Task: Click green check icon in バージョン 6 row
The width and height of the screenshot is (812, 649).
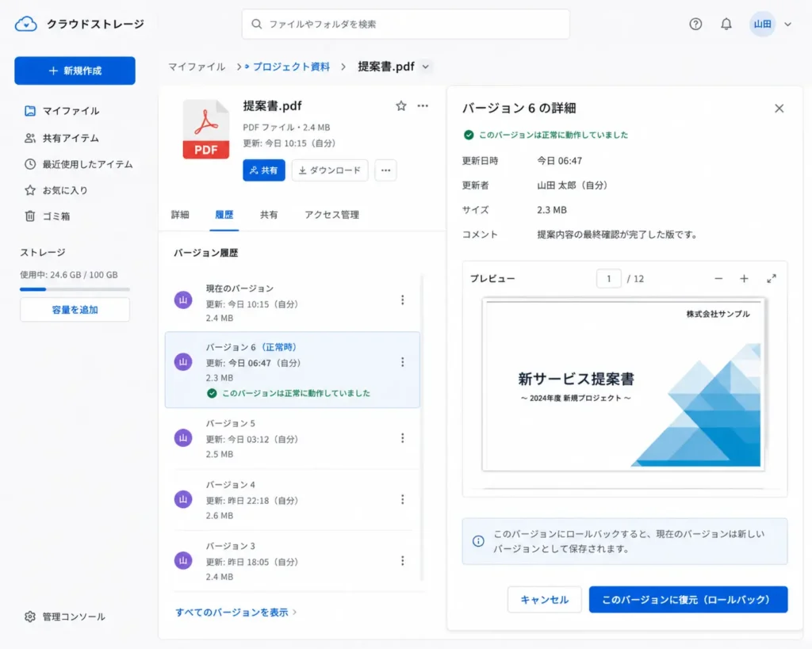Action: (x=212, y=393)
